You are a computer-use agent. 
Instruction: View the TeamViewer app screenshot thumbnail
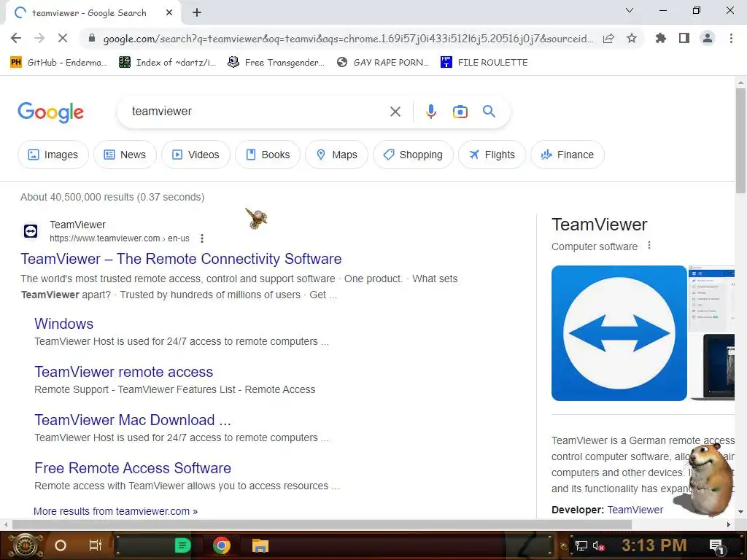pyautogui.click(x=711, y=299)
